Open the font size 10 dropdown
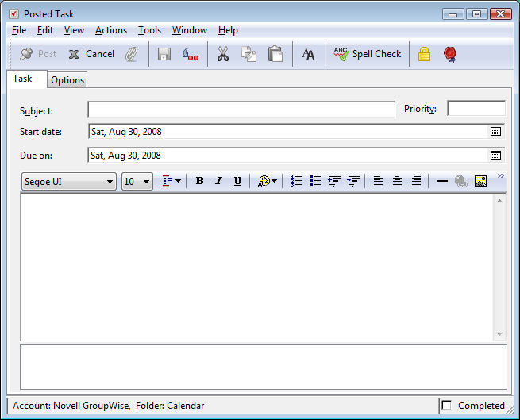The height and width of the screenshot is (420, 520). click(x=137, y=182)
